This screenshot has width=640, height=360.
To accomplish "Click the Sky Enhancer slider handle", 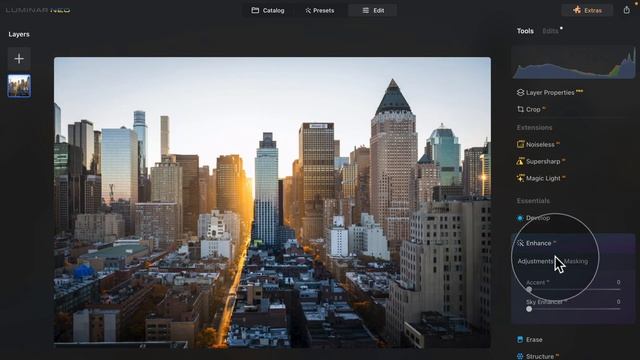I will 529,309.
